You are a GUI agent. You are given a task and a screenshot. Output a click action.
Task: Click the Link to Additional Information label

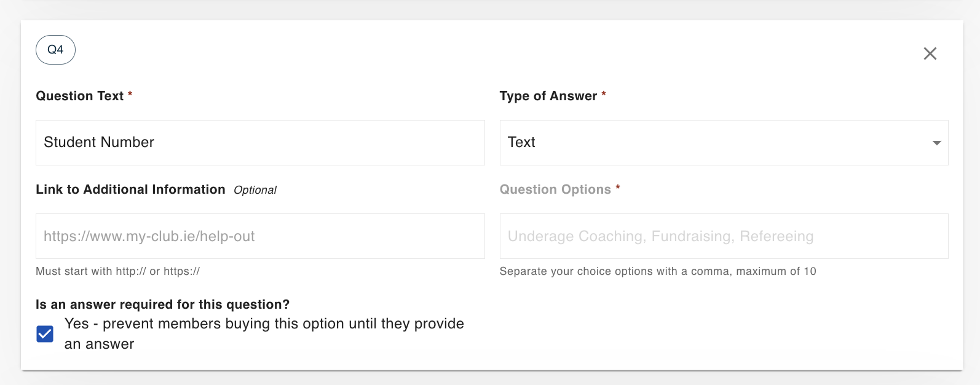(130, 189)
